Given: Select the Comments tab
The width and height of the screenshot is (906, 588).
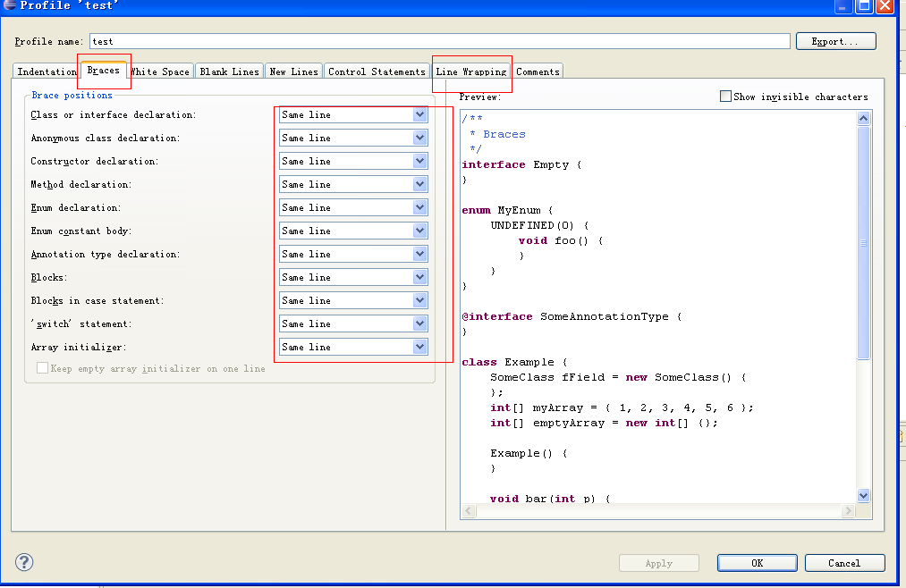Looking at the screenshot, I should coord(538,71).
